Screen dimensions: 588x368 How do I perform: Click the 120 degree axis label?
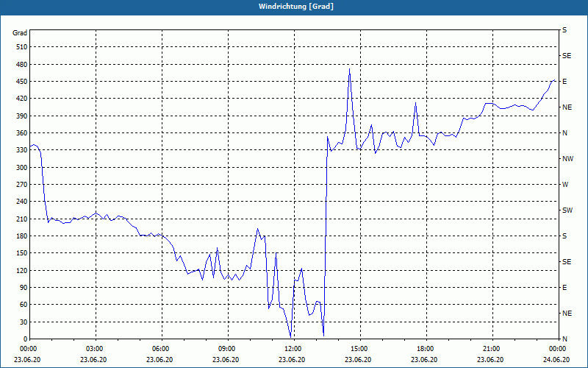pyautogui.click(x=22, y=270)
